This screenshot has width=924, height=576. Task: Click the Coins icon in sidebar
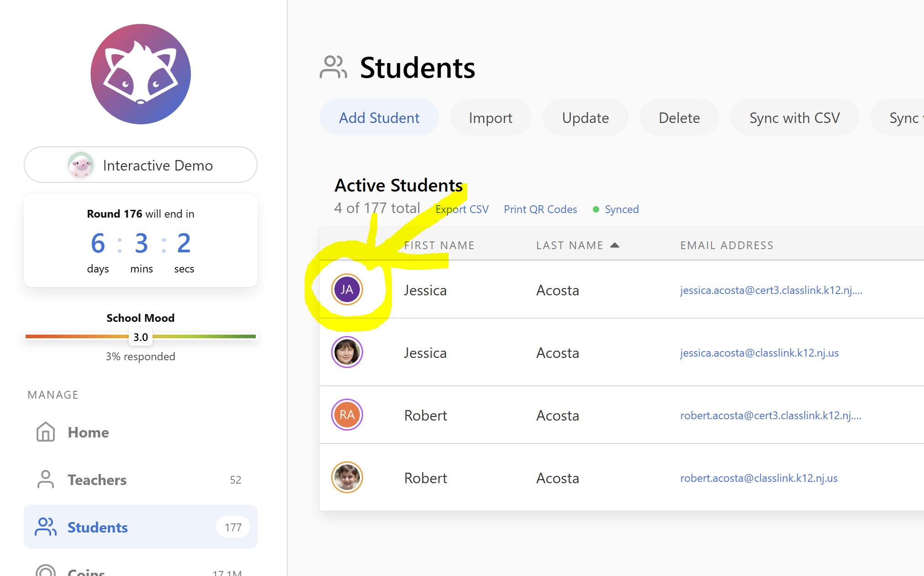tap(46, 571)
